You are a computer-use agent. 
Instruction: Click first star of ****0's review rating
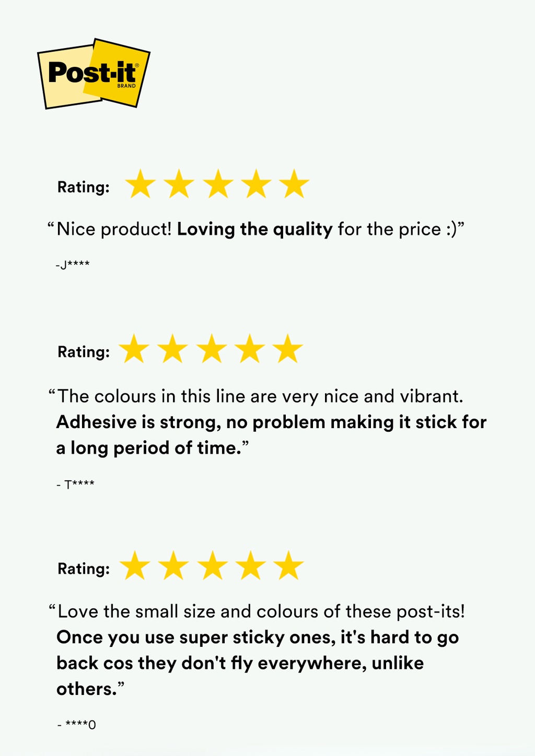135,566
